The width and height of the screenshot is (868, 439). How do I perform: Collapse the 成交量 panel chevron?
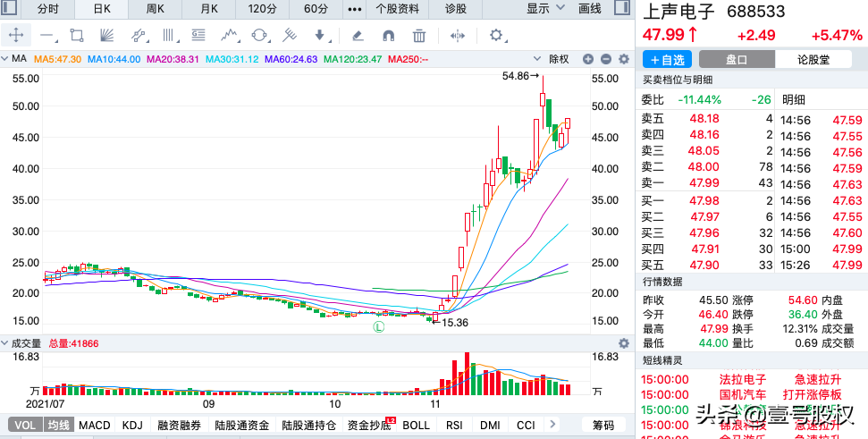5,344
